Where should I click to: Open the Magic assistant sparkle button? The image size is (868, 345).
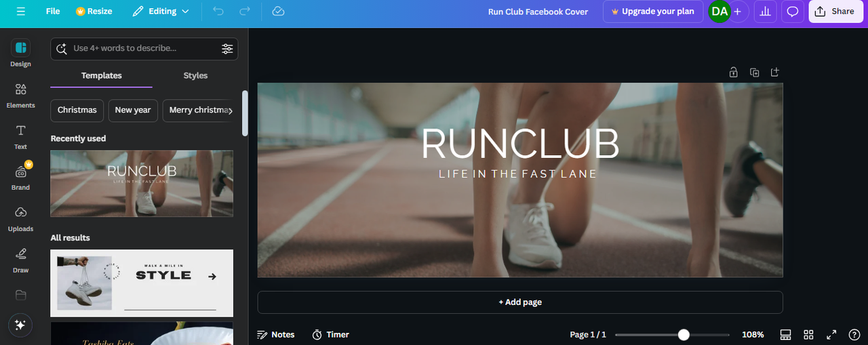pos(20,325)
